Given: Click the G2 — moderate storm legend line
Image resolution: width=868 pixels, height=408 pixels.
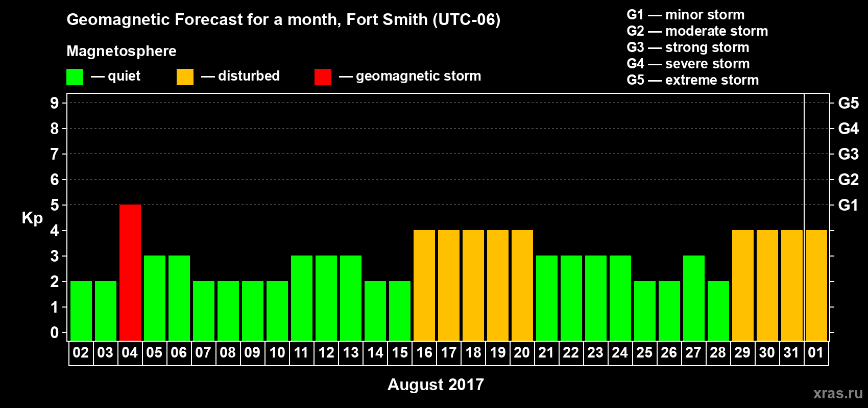Looking at the screenshot, I should pos(697,31).
